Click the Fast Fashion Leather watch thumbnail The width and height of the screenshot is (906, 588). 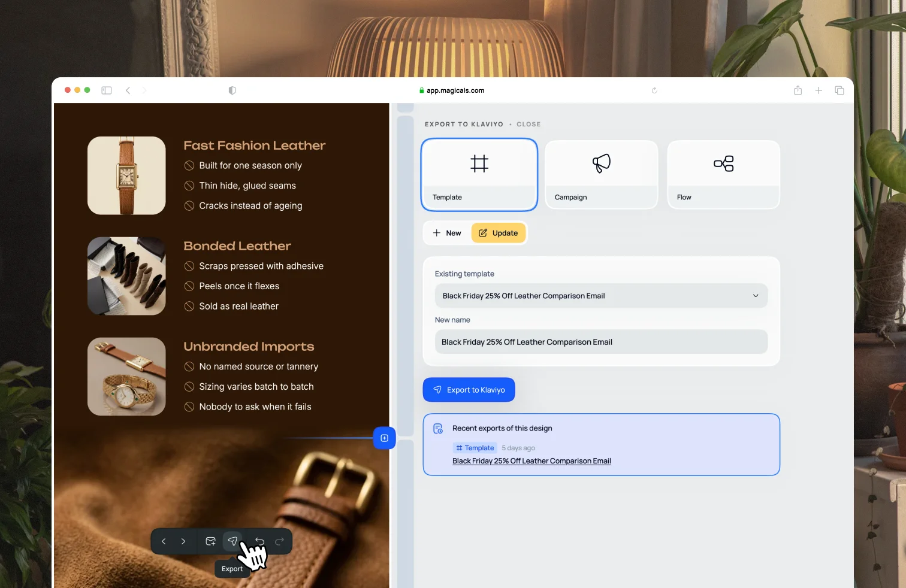pyautogui.click(x=126, y=175)
